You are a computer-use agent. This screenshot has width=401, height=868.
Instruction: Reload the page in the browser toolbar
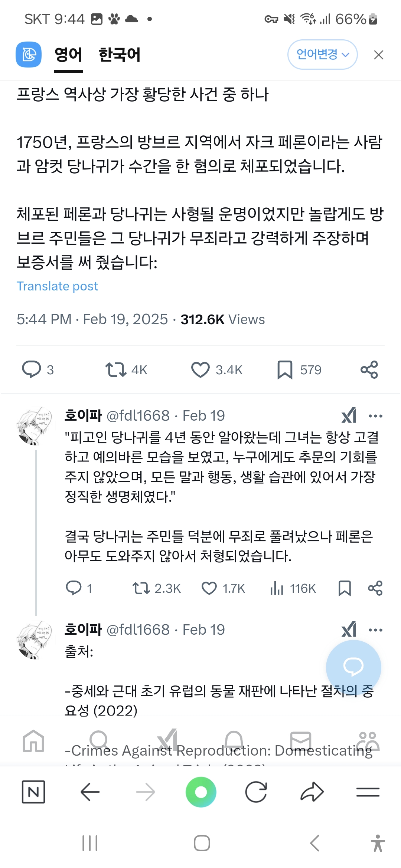click(x=256, y=792)
